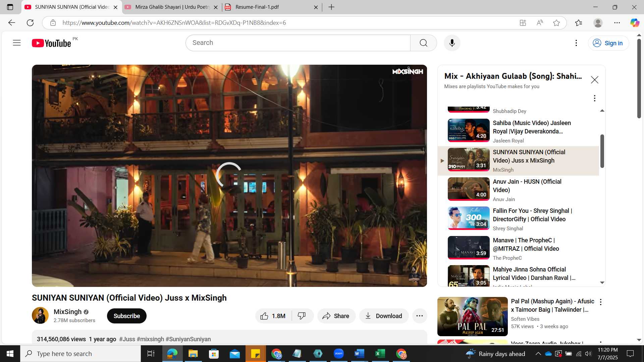This screenshot has width=644, height=362.
Task: Open the #Juss hashtag link
Action: point(127,339)
